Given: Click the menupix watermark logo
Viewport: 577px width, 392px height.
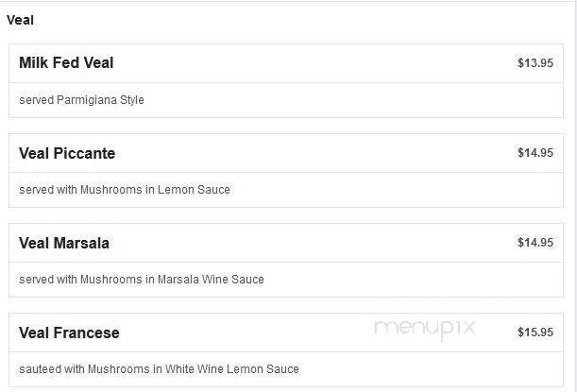Looking at the screenshot, I should (x=425, y=329).
